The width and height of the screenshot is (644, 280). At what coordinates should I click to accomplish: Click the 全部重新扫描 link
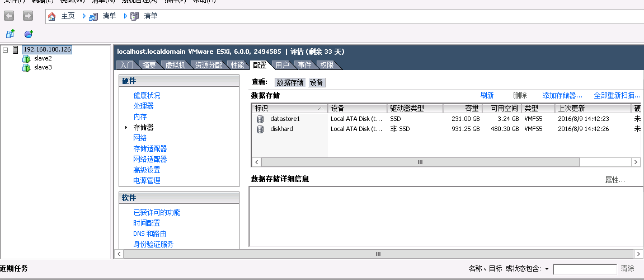coord(617,95)
